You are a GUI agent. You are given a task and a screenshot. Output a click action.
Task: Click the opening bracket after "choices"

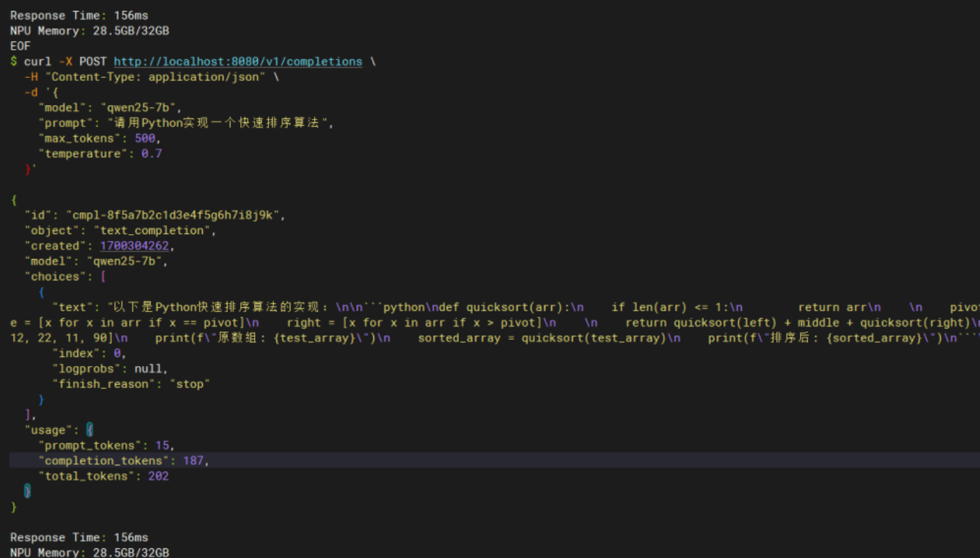point(104,276)
